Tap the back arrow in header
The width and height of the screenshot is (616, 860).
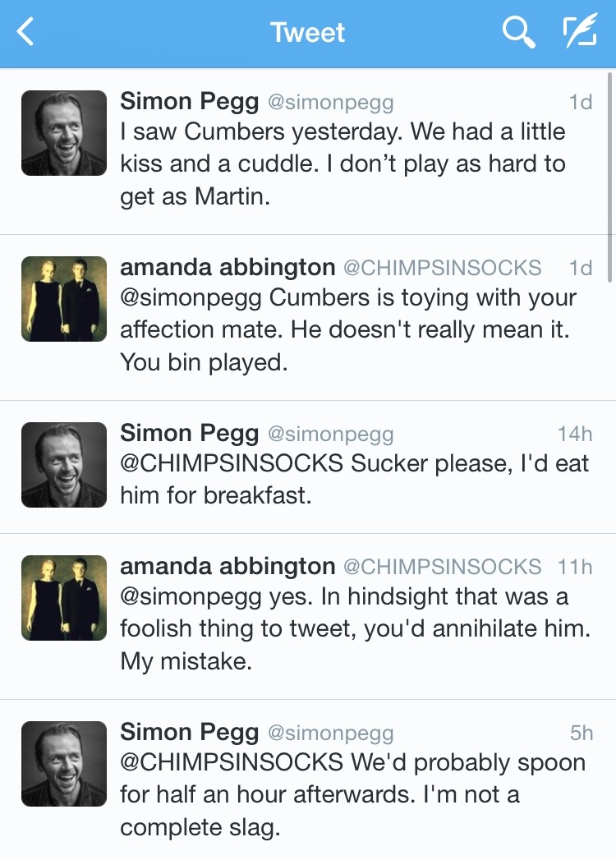tap(26, 33)
